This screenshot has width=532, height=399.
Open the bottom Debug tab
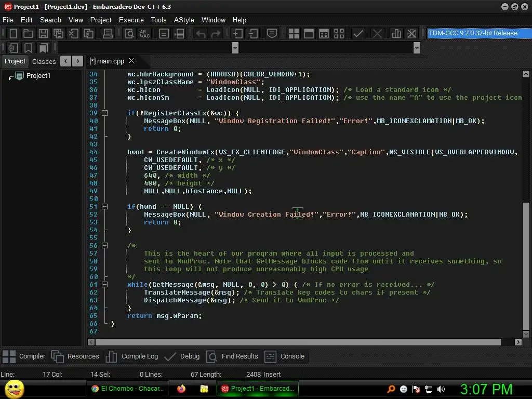point(182,356)
